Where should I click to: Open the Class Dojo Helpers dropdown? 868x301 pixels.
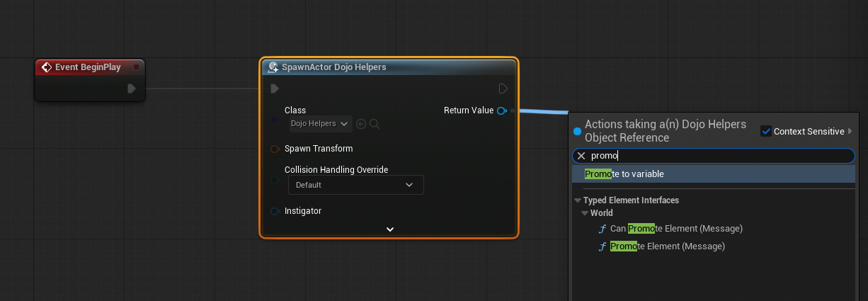coord(320,124)
